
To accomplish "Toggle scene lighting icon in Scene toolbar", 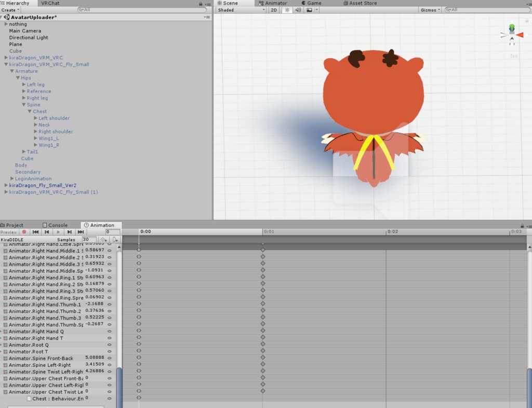I will 286,10.
